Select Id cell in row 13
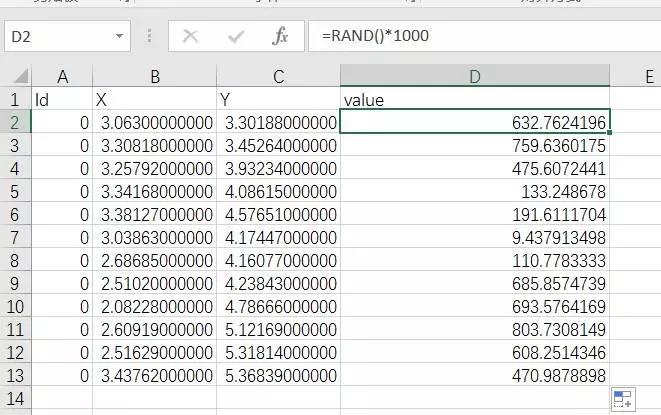661x415 pixels. coord(62,375)
